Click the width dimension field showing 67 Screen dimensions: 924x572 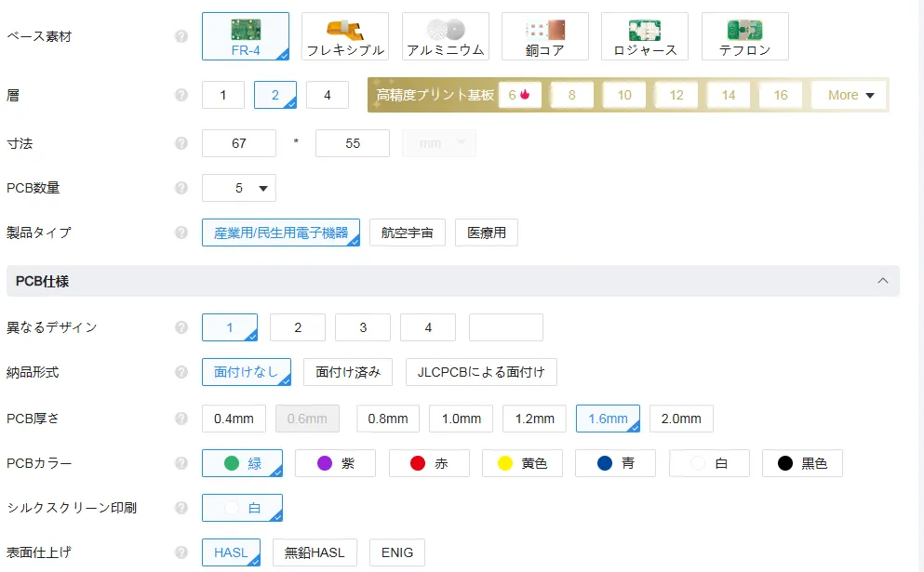239,143
